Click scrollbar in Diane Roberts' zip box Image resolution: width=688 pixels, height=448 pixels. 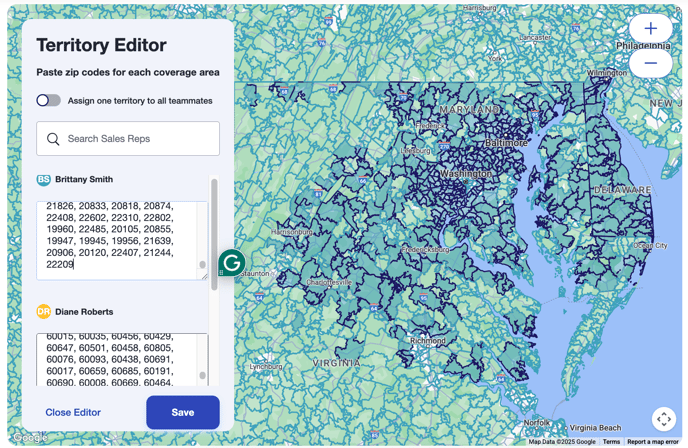tap(203, 375)
